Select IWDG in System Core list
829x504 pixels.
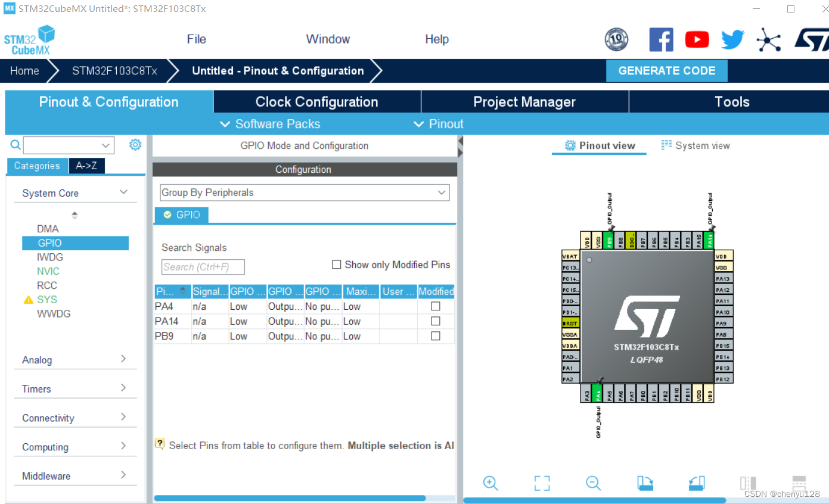(50, 257)
